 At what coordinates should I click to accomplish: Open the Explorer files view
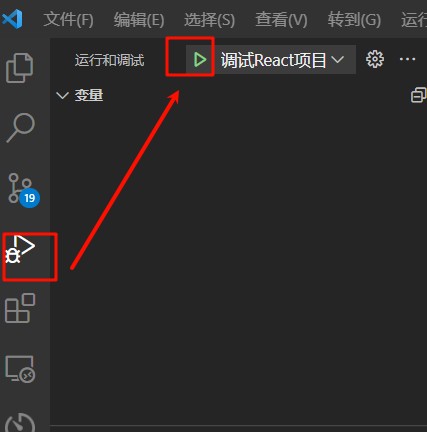pyautogui.click(x=20, y=68)
